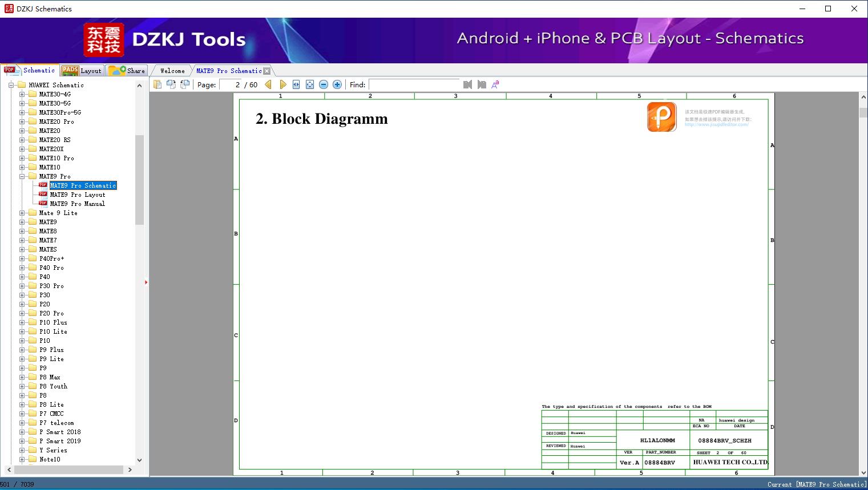Switch to the Schematic tab

pyautogui.click(x=29, y=70)
